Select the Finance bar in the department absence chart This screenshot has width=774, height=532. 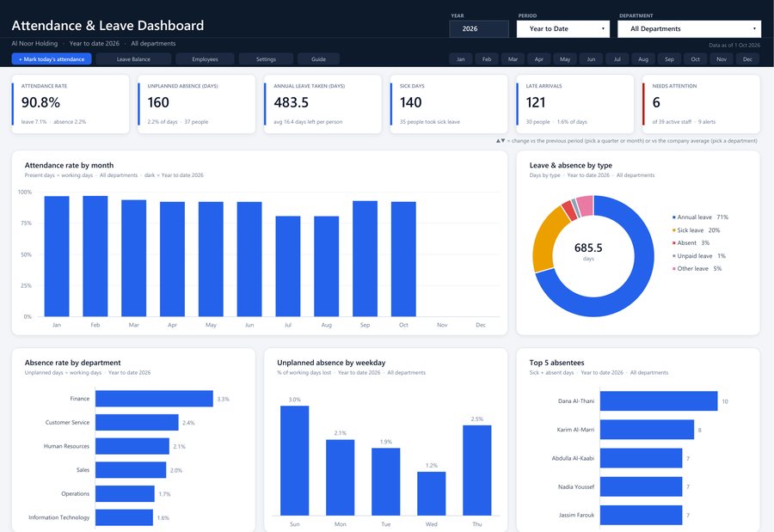pyautogui.click(x=154, y=399)
